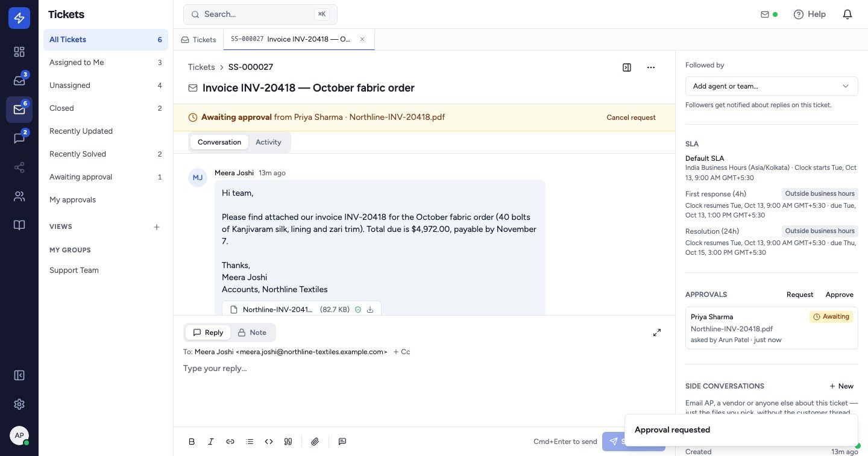This screenshot has height=456, width=868.
Task: Select the Conversation tab
Action: 219,142
